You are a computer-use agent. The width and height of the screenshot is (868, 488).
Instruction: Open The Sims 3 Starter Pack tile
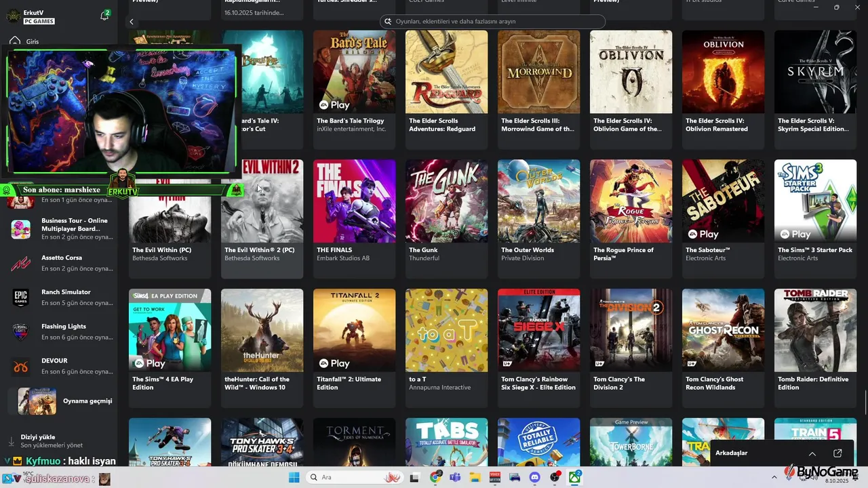tap(815, 219)
